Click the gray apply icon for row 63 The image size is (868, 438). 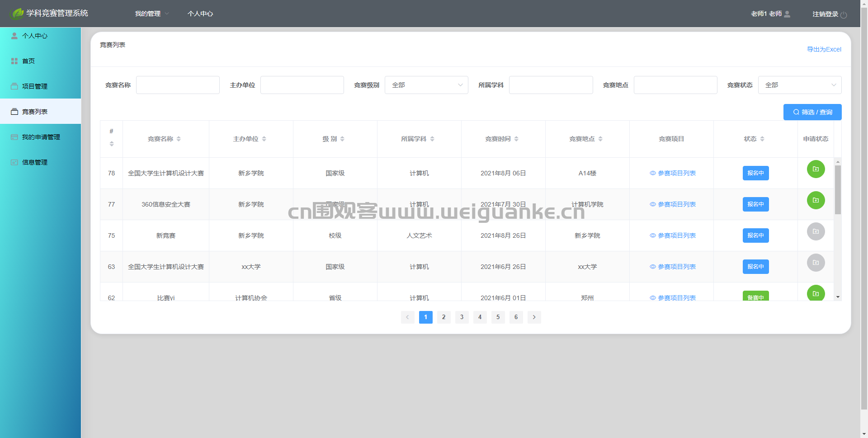816,263
